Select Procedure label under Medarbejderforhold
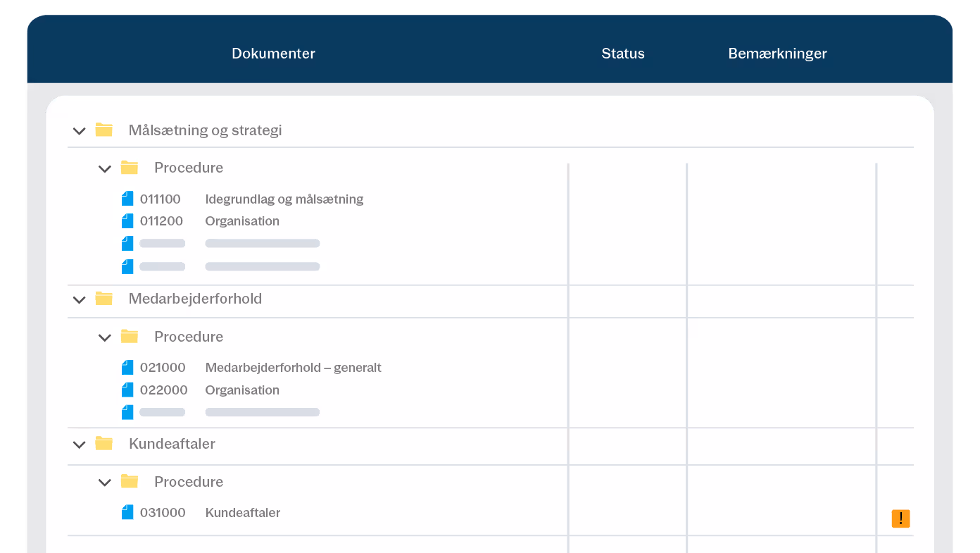This screenshot has width=980, height=553. coord(189,337)
